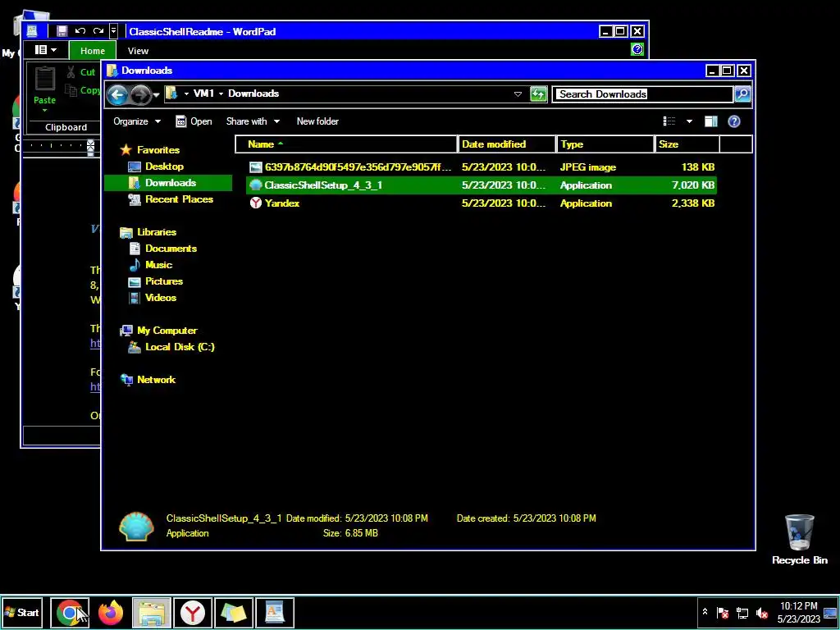
Task: Go back with the Explorer Back arrow
Action: pos(117,95)
